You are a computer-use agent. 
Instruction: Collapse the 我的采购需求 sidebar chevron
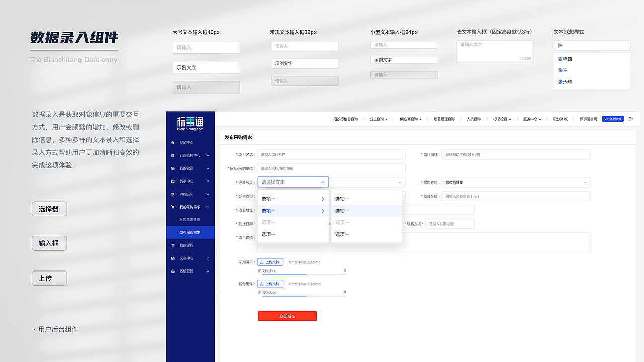click(208, 207)
